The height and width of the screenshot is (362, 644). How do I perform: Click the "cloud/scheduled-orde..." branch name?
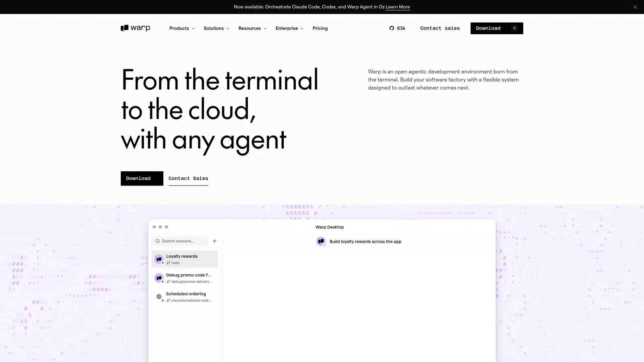(x=192, y=300)
